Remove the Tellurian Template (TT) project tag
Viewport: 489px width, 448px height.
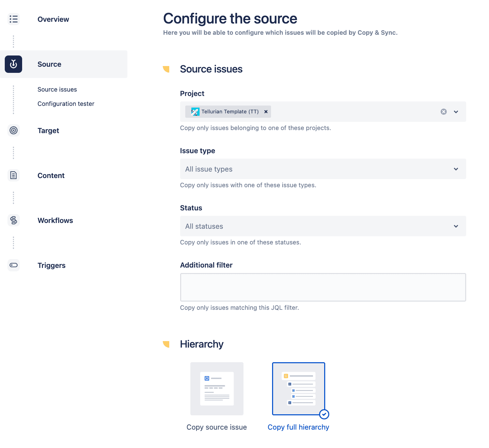tap(266, 111)
